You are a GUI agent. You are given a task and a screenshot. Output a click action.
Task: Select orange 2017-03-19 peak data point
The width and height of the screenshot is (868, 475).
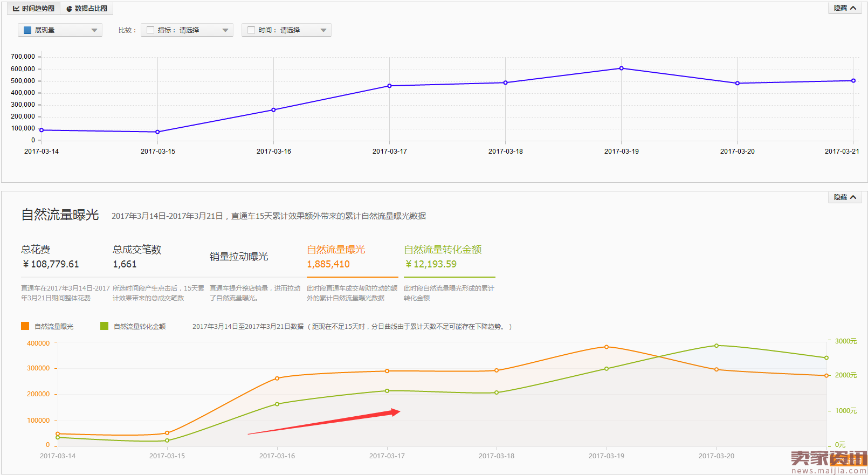(x=607, y=347)
